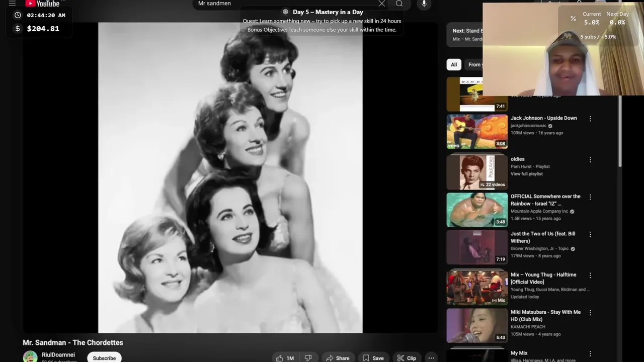The height and width of the screenshot is (362, 644).
Task: Select the 'All' filter chip
Action: pos(454,64)
